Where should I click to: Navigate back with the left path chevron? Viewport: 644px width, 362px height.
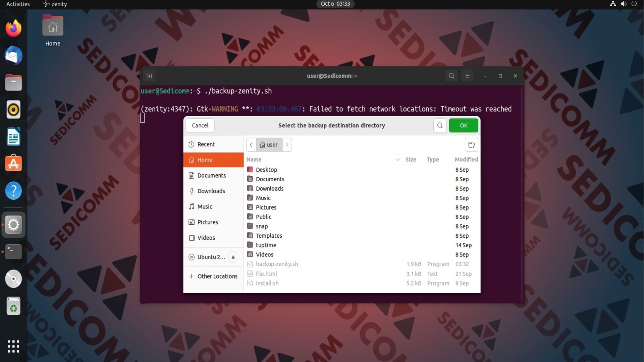251,145
